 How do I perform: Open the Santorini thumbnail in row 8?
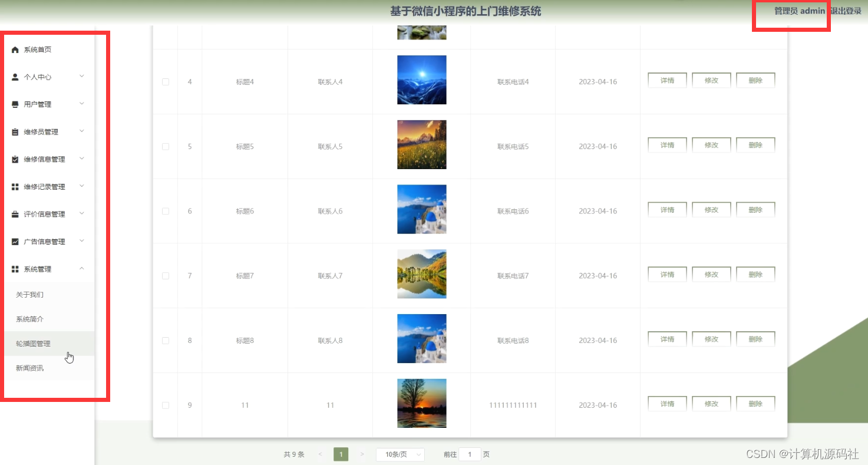click(422, 339)
